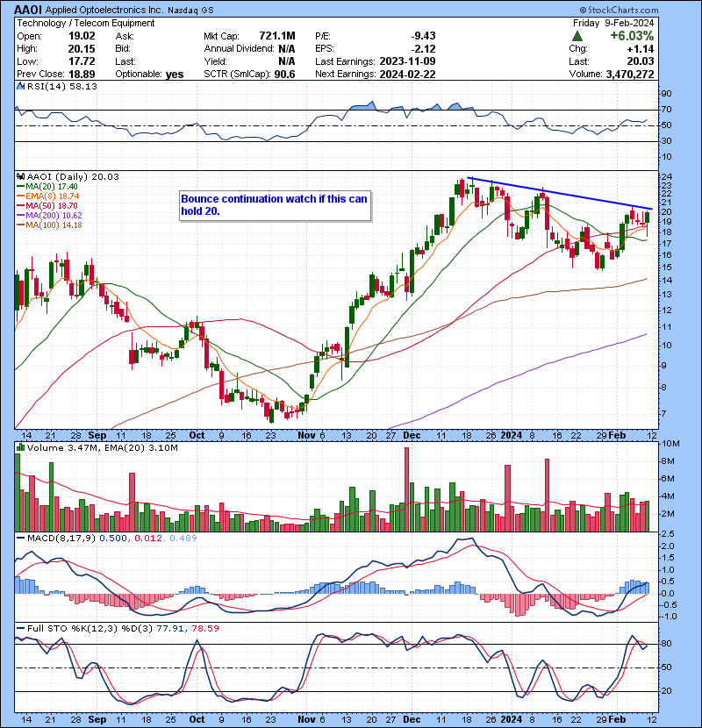702x728 pixels.
Task: Click the Applied Optoelectronics Inc. company name
Action: [104, 10]
